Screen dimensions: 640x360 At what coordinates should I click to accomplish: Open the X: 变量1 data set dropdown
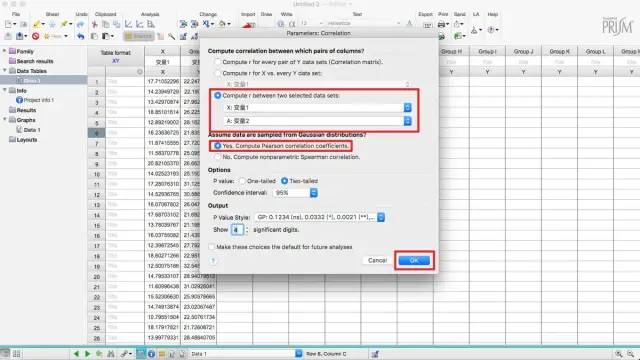[x=318, y=108]
